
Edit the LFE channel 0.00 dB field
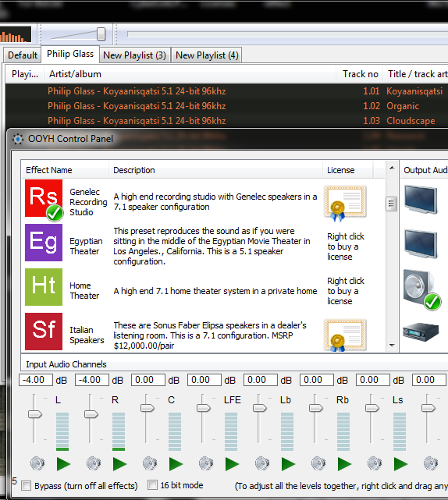coord(204,380)
